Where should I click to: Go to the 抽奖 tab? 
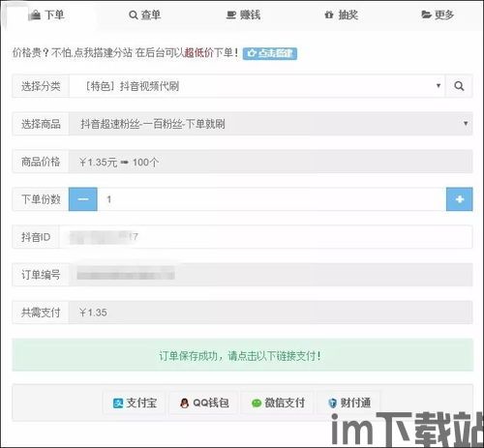point(342,15)
